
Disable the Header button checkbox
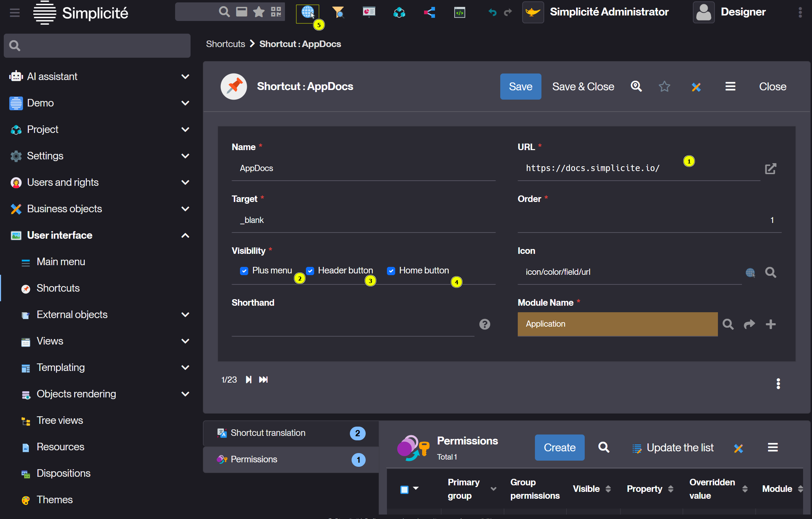point(310,271)
